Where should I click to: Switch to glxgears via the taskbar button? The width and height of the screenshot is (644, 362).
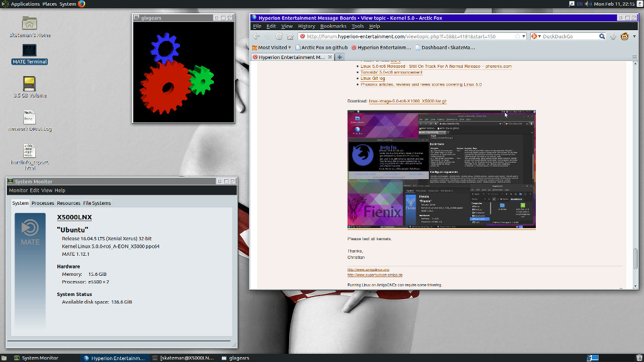(x=235, y=358)
